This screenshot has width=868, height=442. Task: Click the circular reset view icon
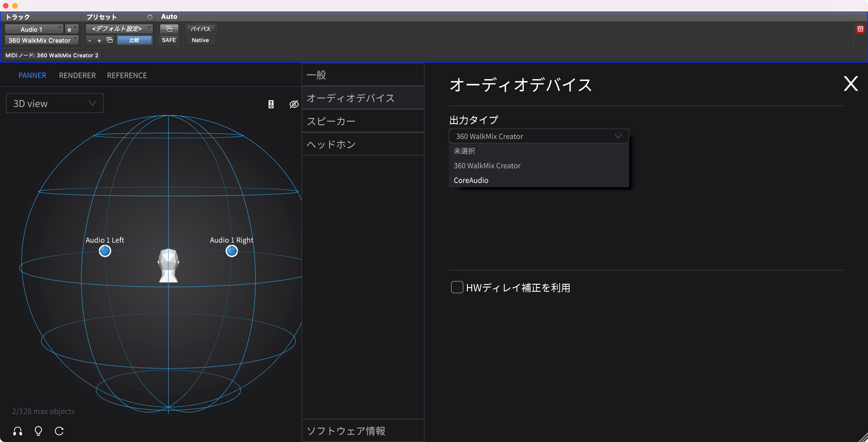[59, 431]
